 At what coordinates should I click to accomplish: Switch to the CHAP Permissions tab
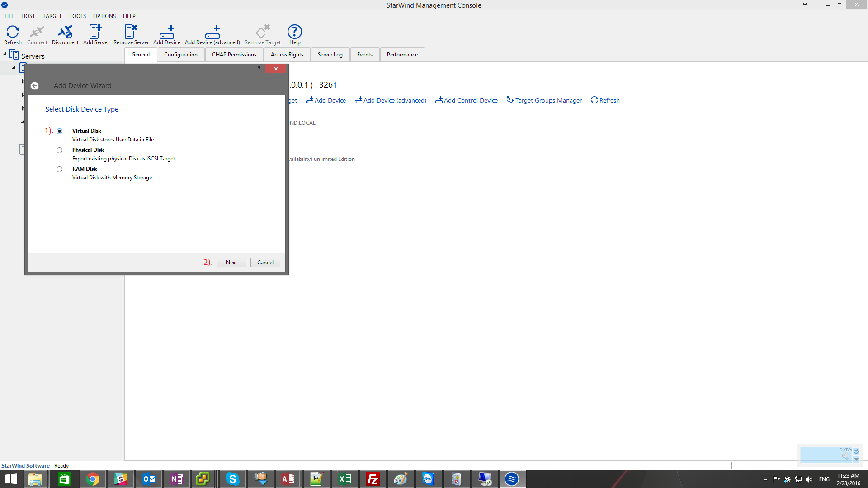click(234, 55)
